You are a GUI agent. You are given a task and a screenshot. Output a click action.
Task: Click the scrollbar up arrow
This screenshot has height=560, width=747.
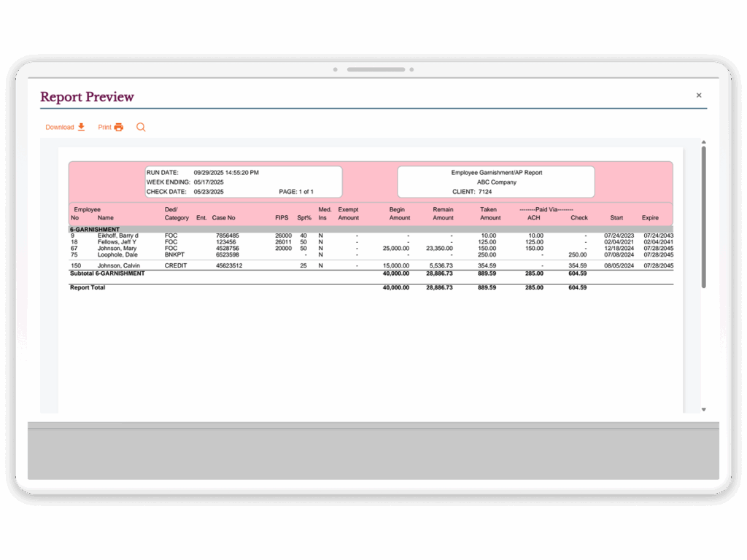pyautogui.click(x=704, y=142)
